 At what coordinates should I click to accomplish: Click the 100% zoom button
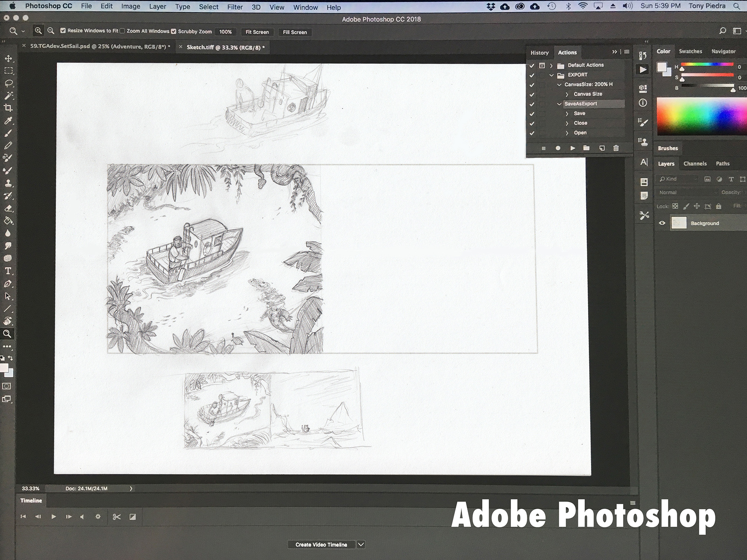point(225,32)
